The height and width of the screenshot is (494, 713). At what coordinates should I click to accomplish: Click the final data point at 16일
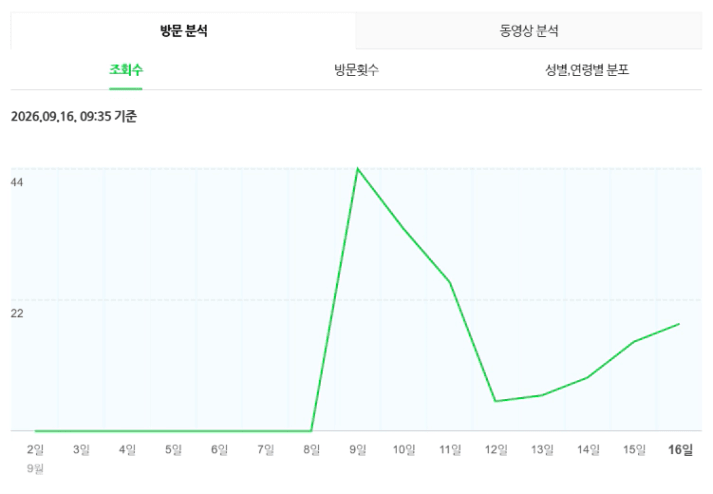coord(679,324)
